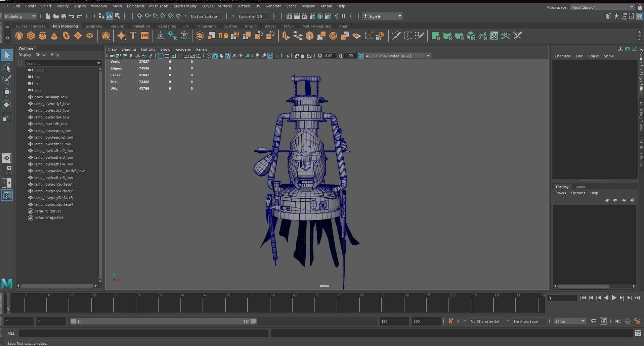Image resolution: width=644 pixels, height=346 pixels.
Task: Toggle select by object type mode
Action: pos(110,16)
